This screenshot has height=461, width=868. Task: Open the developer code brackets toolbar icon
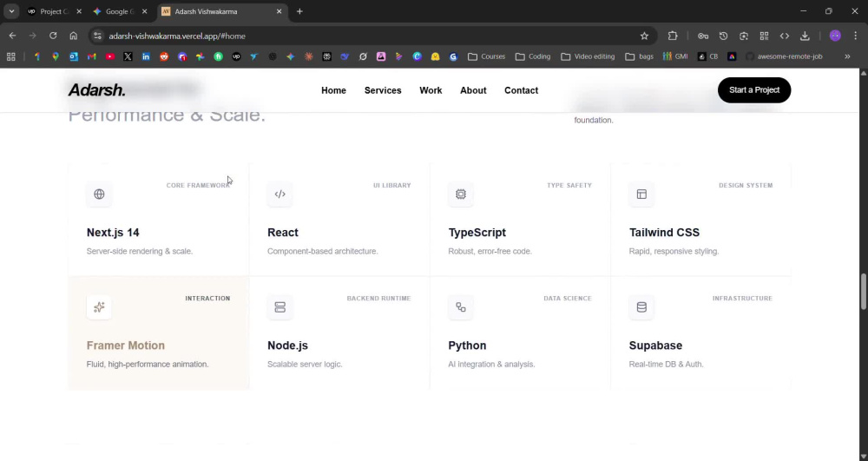coord(785,36)
